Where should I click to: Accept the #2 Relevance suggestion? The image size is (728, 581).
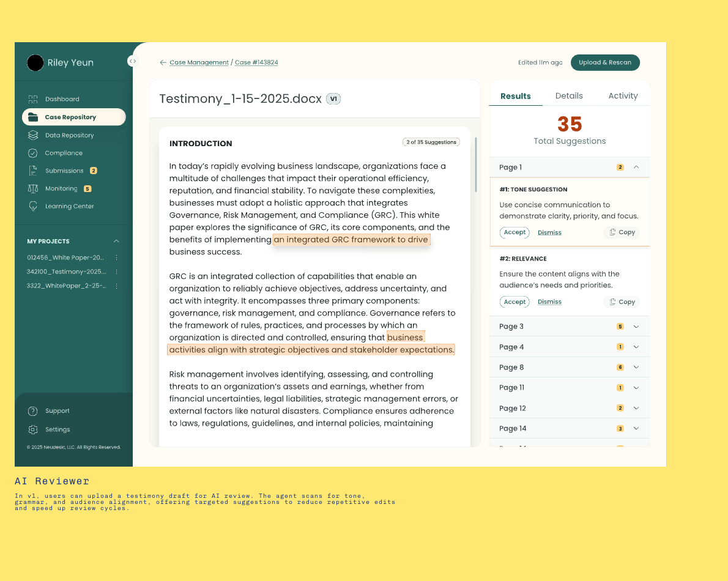pos(514,302)
